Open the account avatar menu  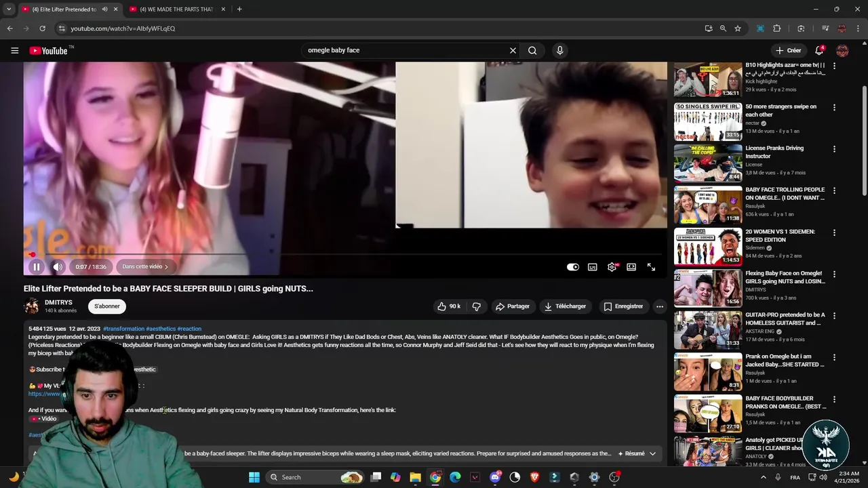coord(842,50)
